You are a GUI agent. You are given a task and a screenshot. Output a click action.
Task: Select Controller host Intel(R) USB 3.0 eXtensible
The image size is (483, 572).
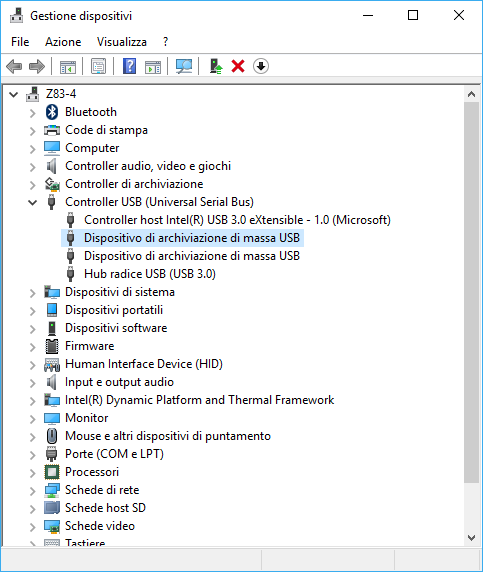pyautogui.click(x=237, y=220)
